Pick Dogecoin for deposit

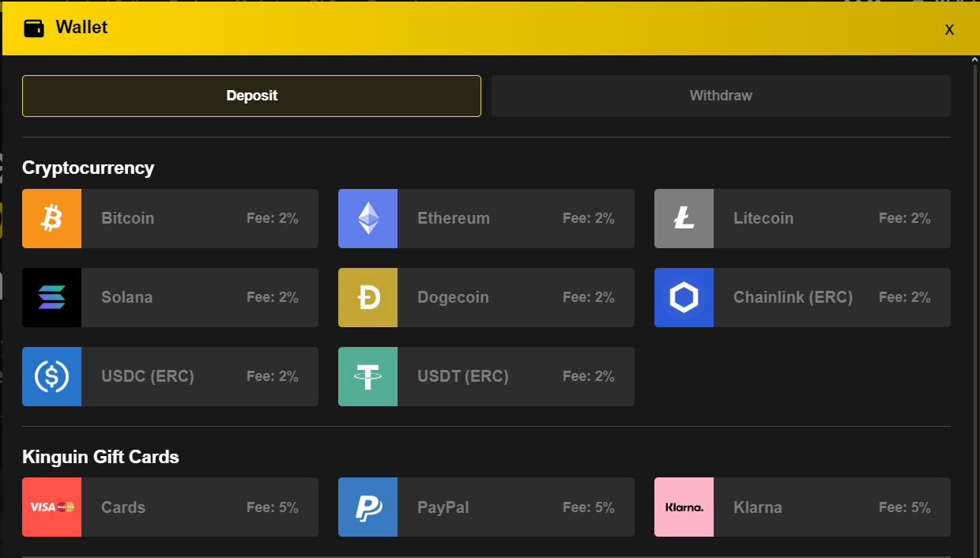pos(486,297)
